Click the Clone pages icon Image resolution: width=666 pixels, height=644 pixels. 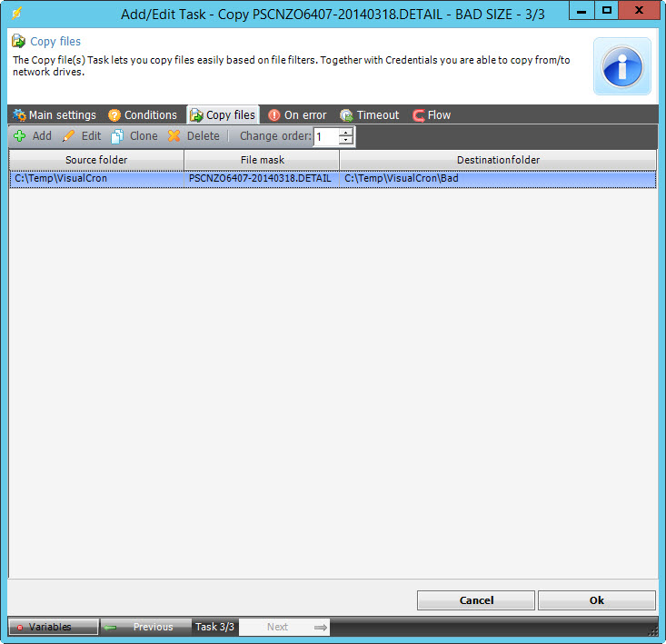click(x=117, y=136)
